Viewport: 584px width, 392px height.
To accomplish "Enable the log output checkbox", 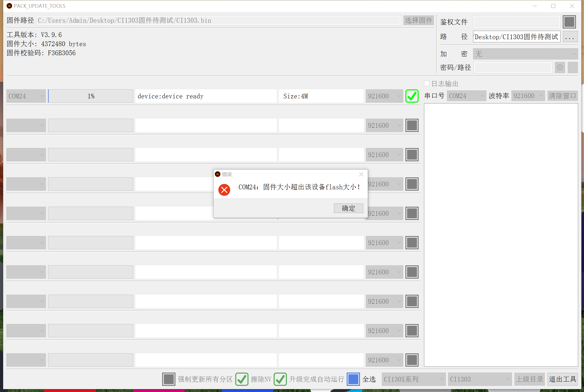I will coord(427,84).
